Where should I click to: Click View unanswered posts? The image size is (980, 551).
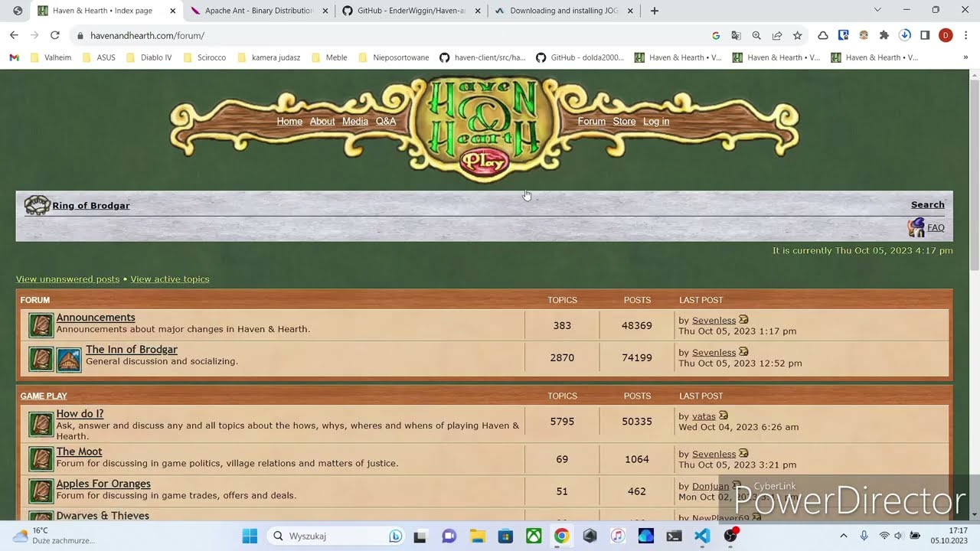[x=67, y=279]
